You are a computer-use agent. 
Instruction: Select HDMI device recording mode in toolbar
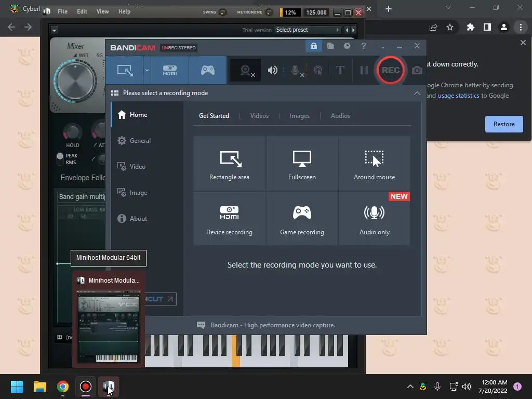(170, 70)
